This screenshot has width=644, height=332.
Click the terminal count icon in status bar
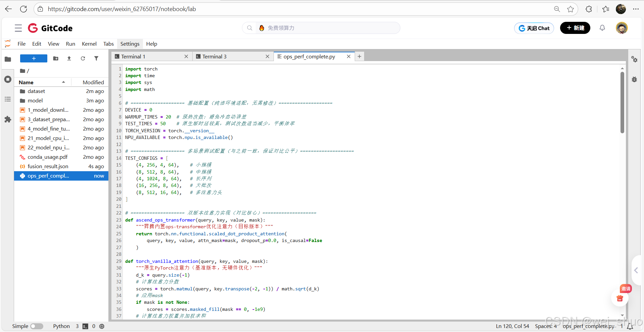[x=85, y=326]
